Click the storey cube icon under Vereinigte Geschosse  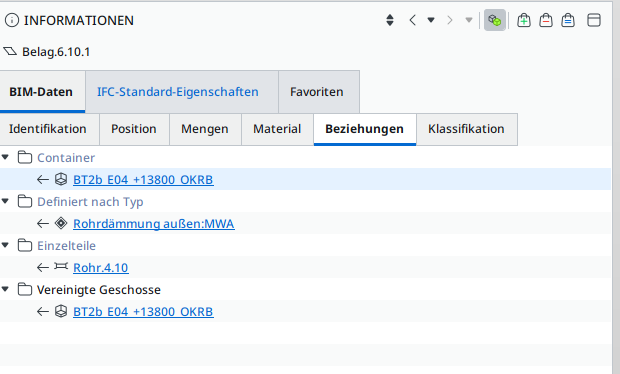click(x=61, y=311)
